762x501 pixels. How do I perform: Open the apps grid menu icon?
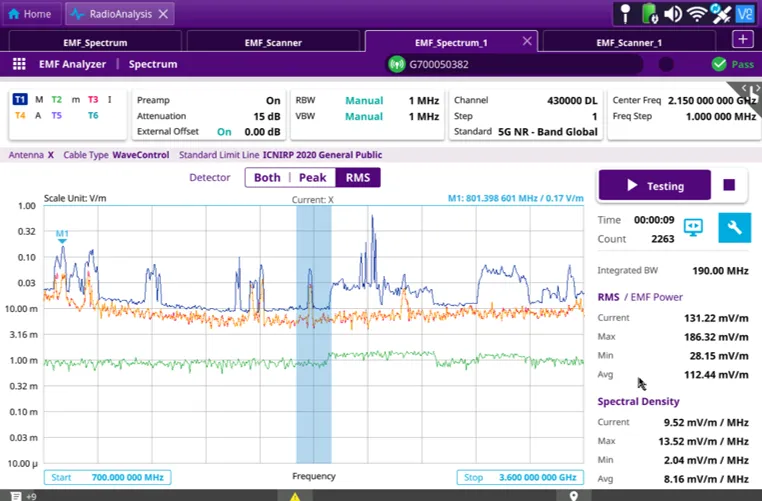(x=19, y=64)
